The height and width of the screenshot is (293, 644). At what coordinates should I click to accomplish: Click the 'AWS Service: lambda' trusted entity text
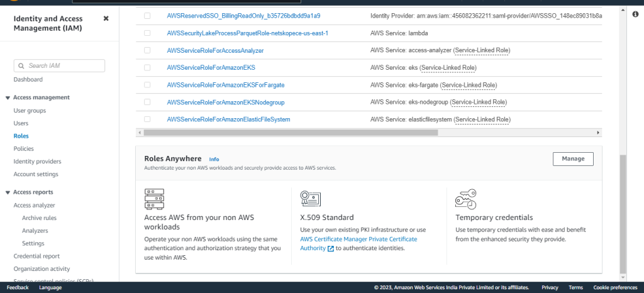coord(399,33)
